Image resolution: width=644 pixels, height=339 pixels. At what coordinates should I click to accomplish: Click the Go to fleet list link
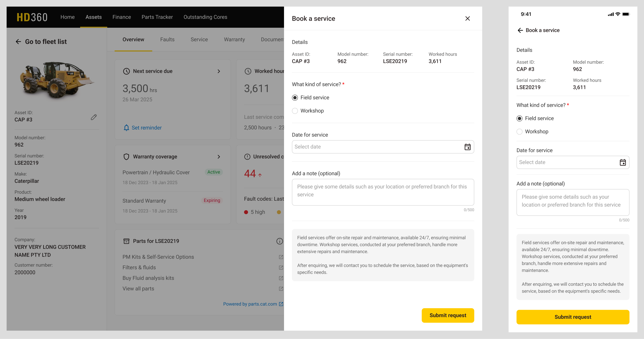tap(46, 42)
